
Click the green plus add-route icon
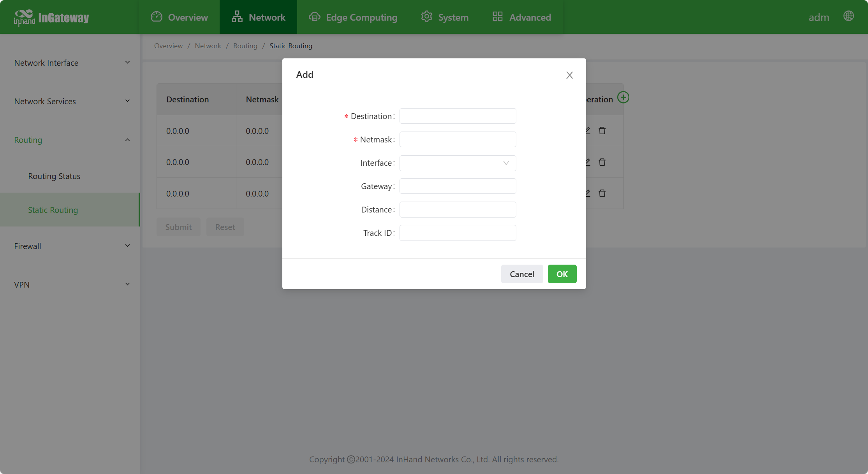coord(623,97)
